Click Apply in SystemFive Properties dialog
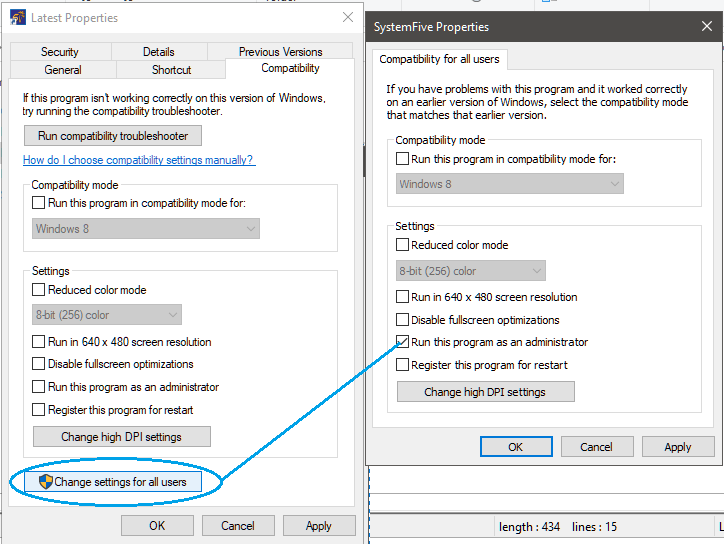 [x=678, y=447]
